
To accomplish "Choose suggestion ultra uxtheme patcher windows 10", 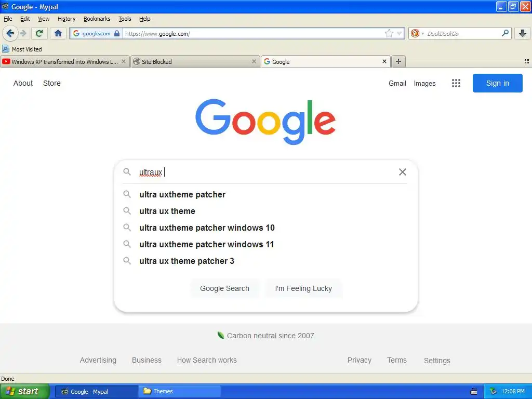I will 265,228.
